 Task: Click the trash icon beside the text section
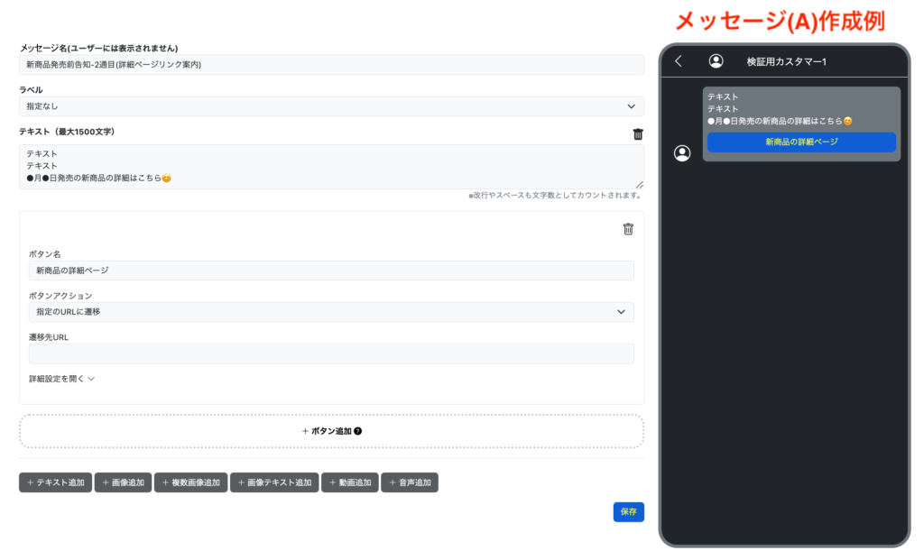click(x=638, y=134)
